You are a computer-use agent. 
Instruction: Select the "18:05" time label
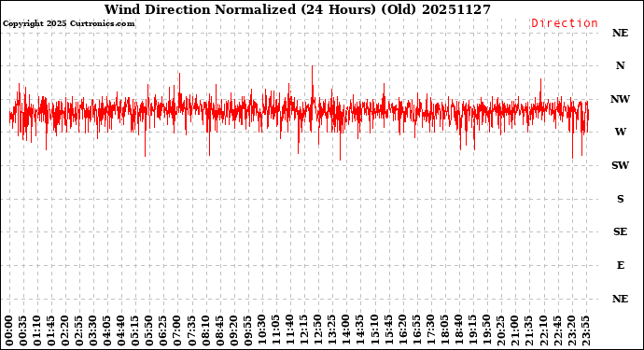tap(445, 331)
